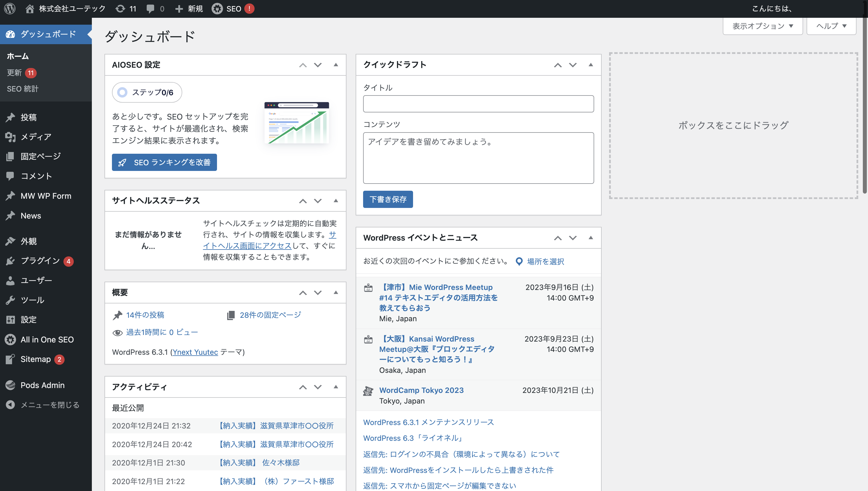Open the MW WP Form icon
Screen dimensions: 868x491
click(x=10, y=196)
